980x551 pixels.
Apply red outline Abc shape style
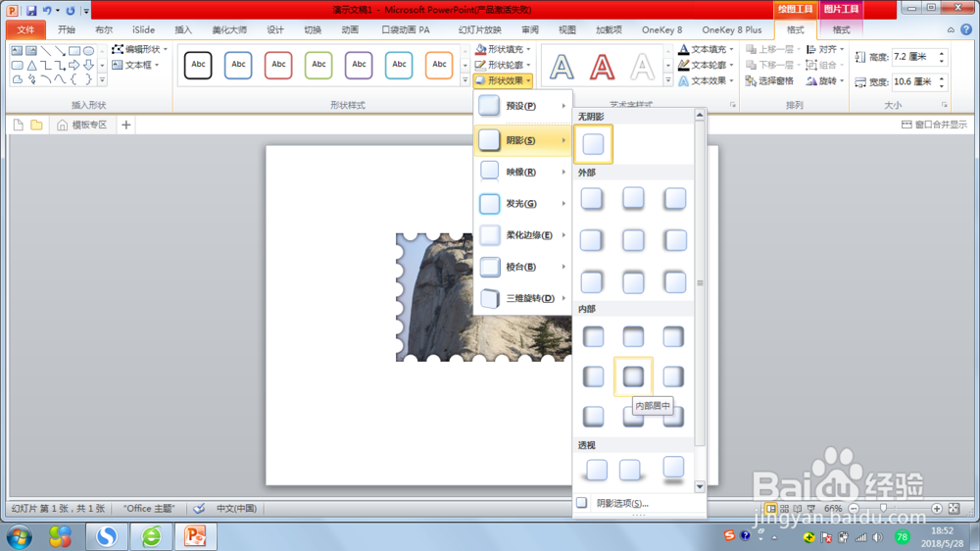pyautogui.click(x=278, y=65)
